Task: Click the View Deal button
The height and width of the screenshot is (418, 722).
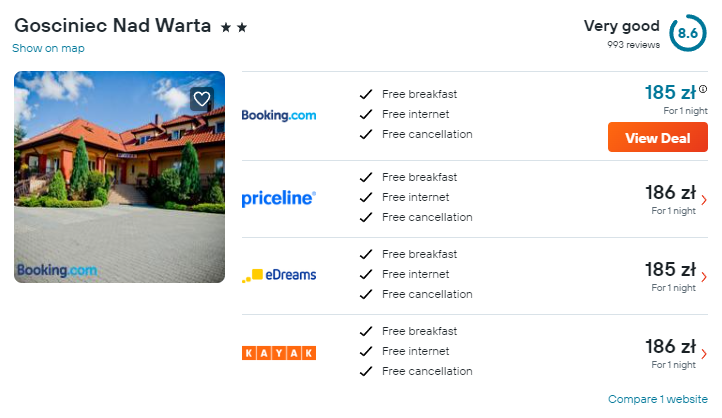Action: (658, 137)
